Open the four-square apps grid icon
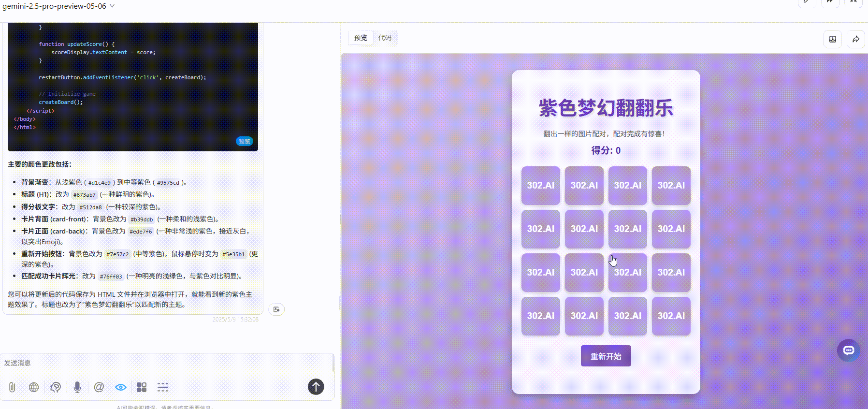This screenshot has height=409, width=868. pyautogui.click(x=142, y=387)
